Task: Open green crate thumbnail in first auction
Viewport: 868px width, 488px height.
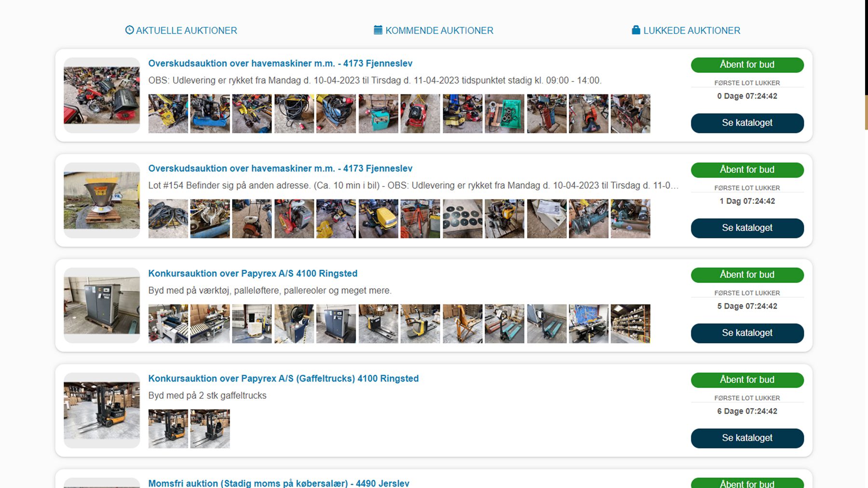Action: point(504,114)
